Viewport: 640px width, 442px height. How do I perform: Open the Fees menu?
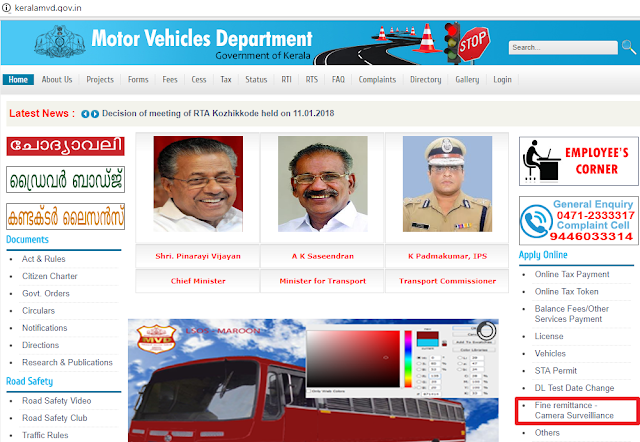tap(170, 80)
